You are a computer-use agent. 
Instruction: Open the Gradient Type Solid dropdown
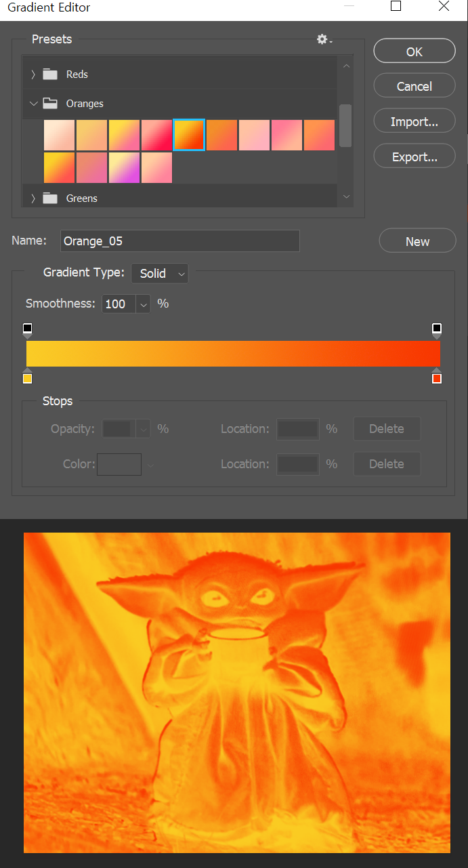160,273
